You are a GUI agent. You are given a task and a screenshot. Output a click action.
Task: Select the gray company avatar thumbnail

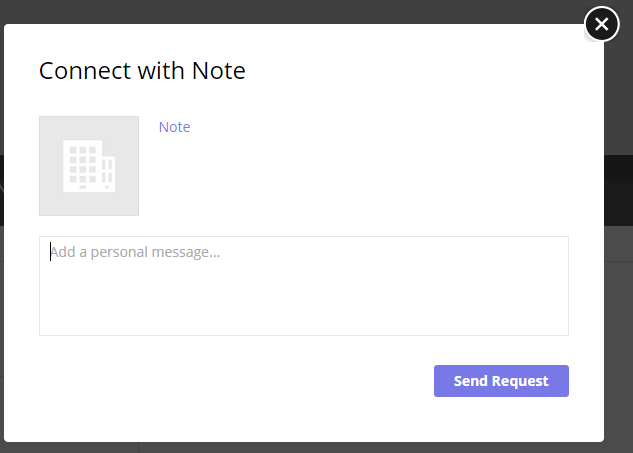tap(89, 166)
